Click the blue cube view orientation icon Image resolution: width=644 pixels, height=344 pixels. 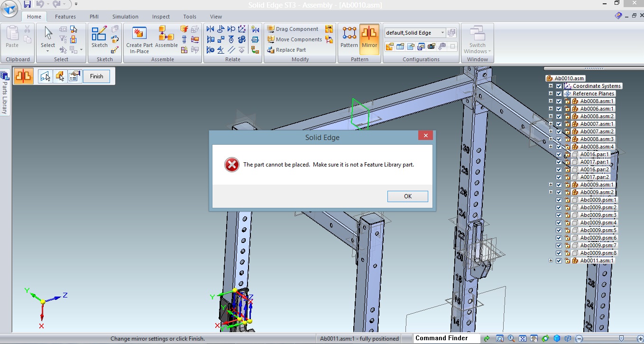coord(557,338)
